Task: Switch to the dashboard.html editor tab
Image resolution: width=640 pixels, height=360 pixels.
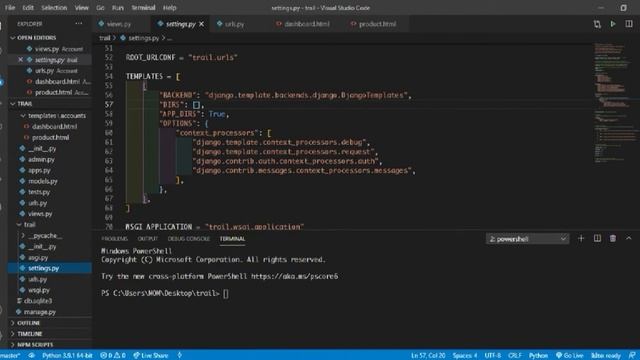Action: (307, 24)
